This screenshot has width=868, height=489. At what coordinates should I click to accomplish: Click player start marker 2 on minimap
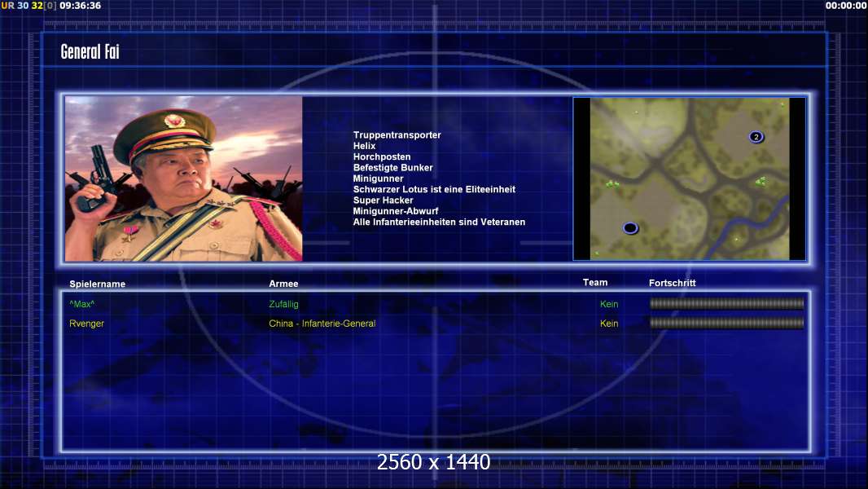coord(756,137)
